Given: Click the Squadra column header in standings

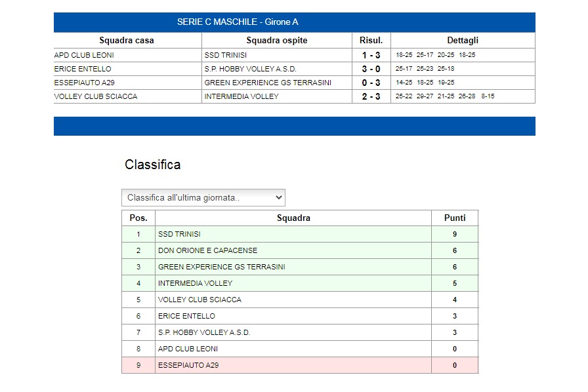Looking at the screenshot, I should pos(293,218).
